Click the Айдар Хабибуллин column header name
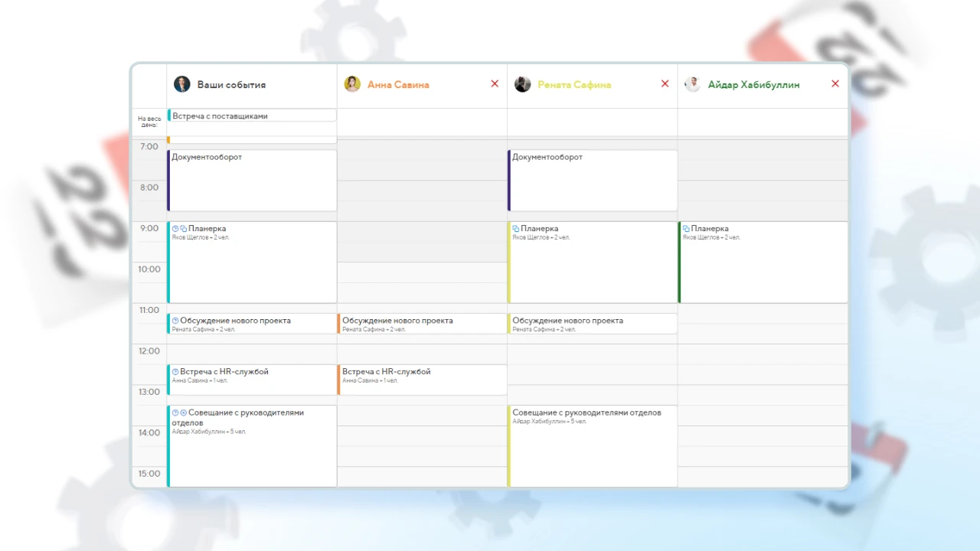The width and height of the screenshot is (980, 551). point(754,85)
